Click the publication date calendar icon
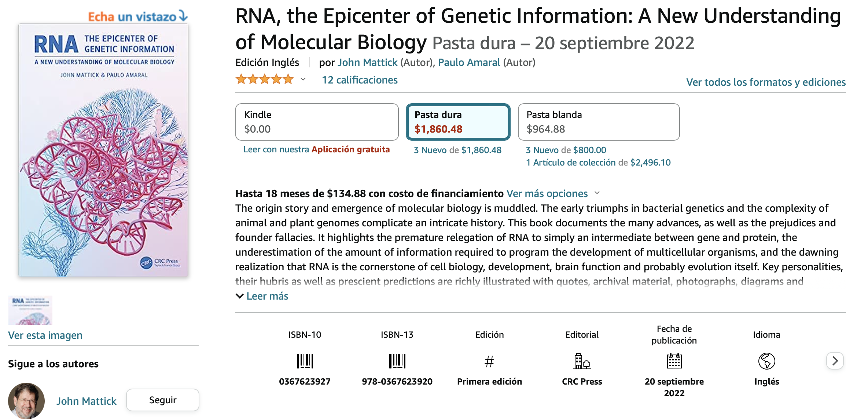 point(674,361)
